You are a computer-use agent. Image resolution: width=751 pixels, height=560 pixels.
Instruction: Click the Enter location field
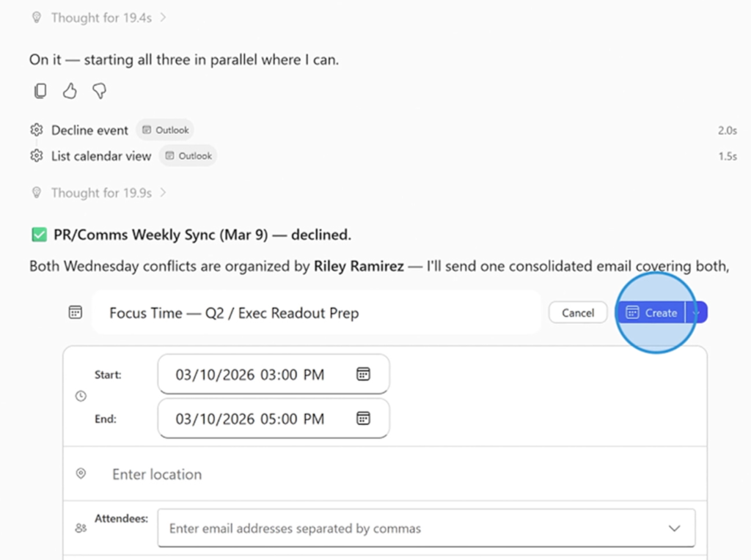point(367,474)
